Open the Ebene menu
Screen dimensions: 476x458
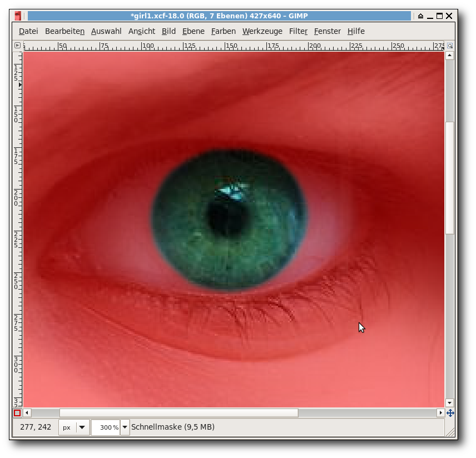(194, 31)
